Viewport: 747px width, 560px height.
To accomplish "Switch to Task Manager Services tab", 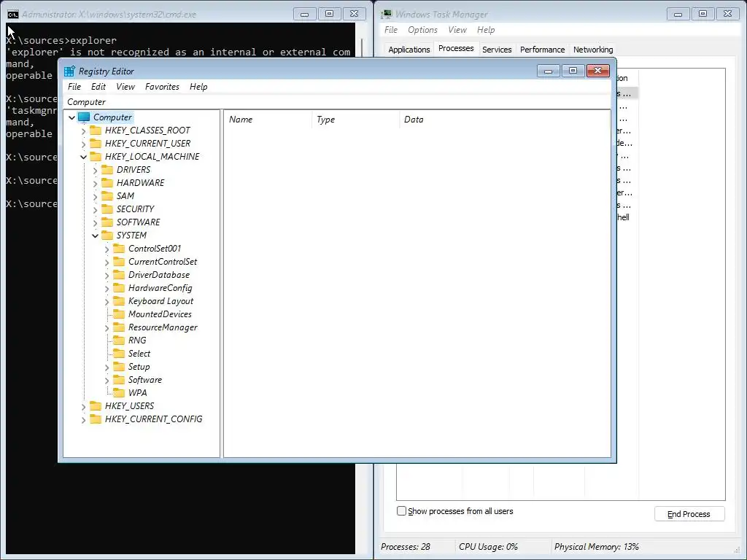I will point(497,50).
